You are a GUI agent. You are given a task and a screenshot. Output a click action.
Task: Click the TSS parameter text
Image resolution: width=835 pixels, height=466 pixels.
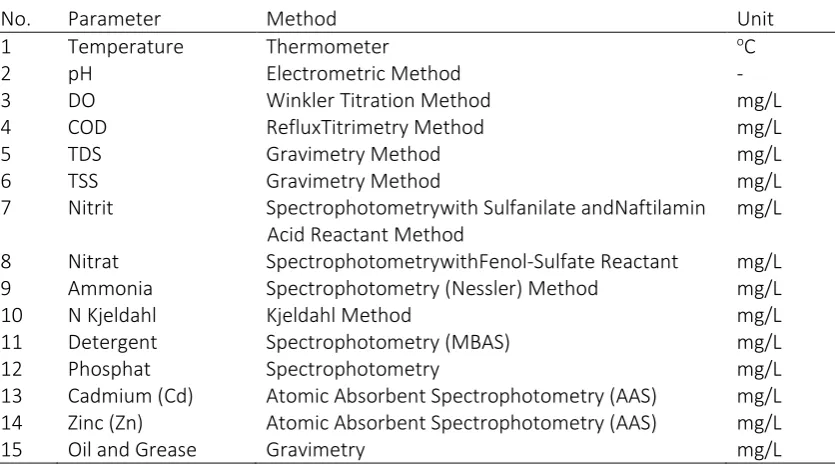point(83,181)
